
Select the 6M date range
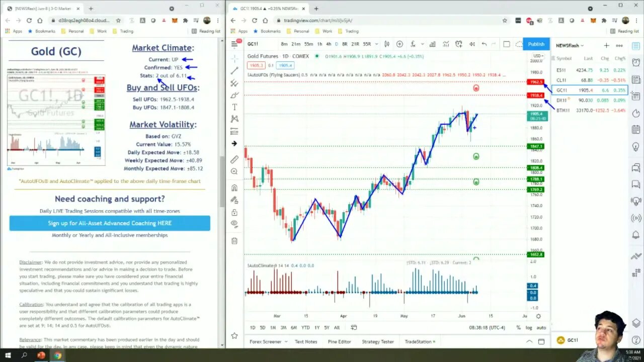click(x=293, y=328)
